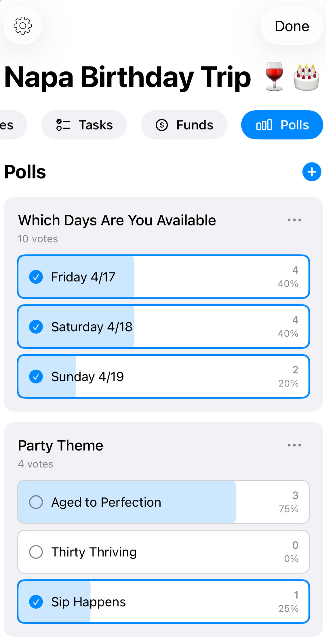
Task: Tap the wine glass emoji in title
Action: point(274,77)
